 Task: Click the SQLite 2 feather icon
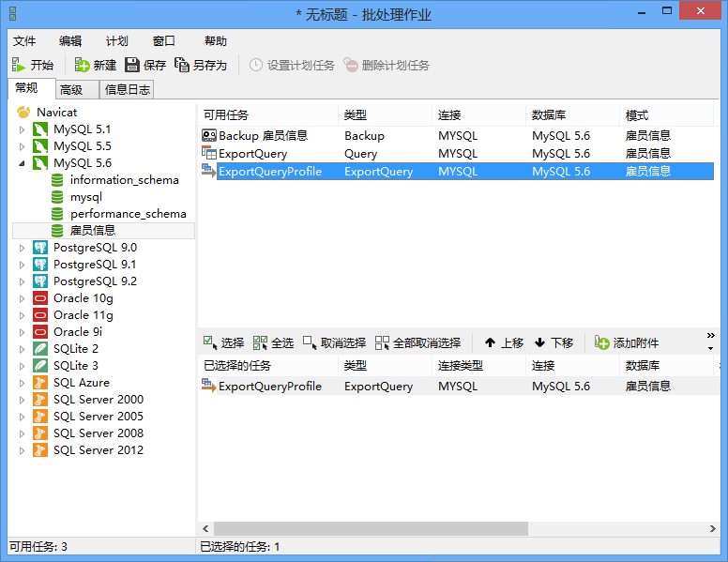point(40,349)
